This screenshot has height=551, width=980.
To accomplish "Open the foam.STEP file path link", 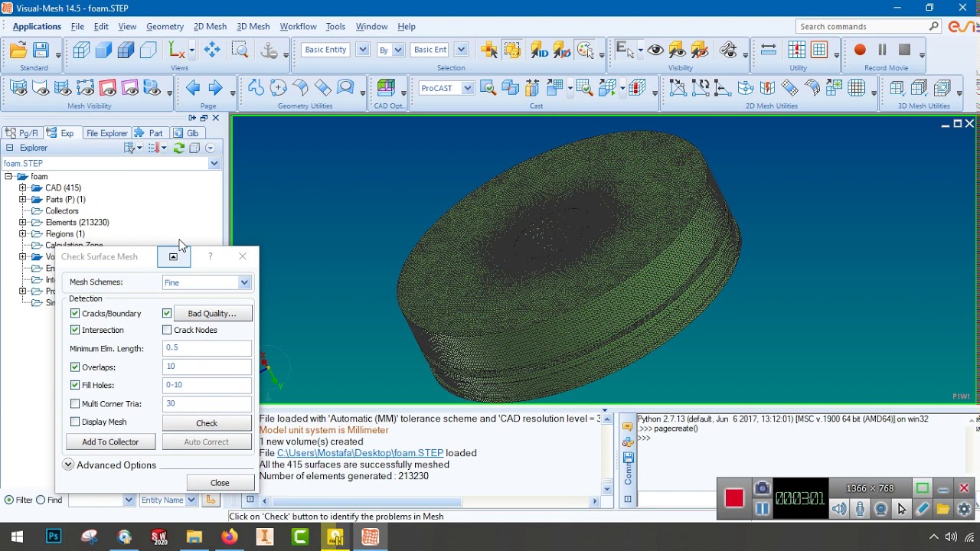I will [x=360, y=453].
